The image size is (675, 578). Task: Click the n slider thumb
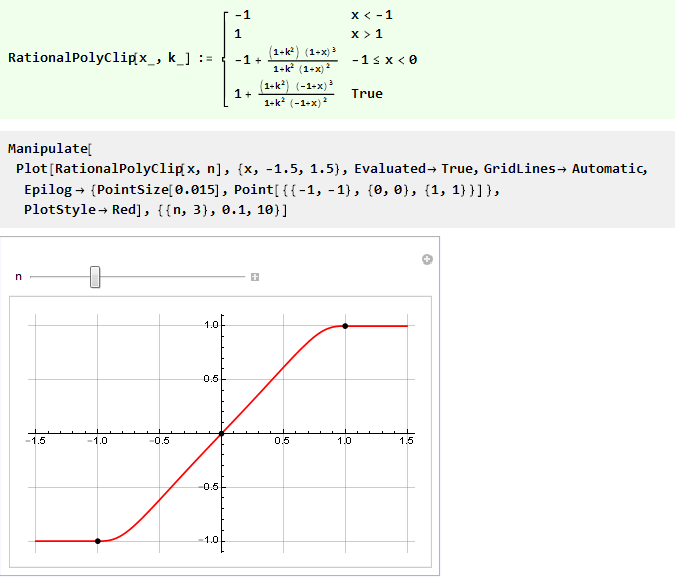(x=95, y=277)
